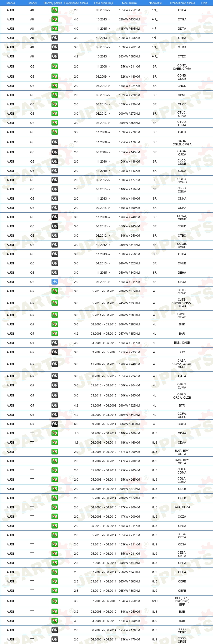The image size is (213, 644).
Task: Click the petrol icon in the TT 8J9 CCZA row
Action: pos(55,517)
